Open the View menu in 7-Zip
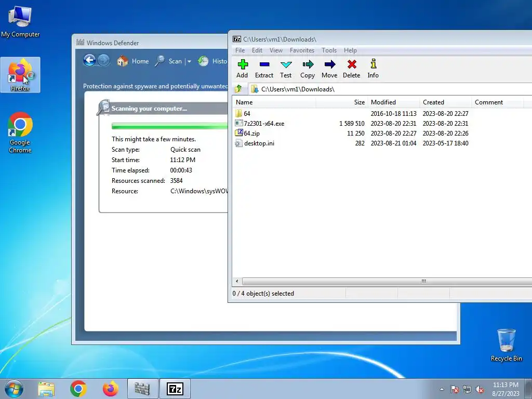This screenshot has width=532, height=399. pos(276,50)
